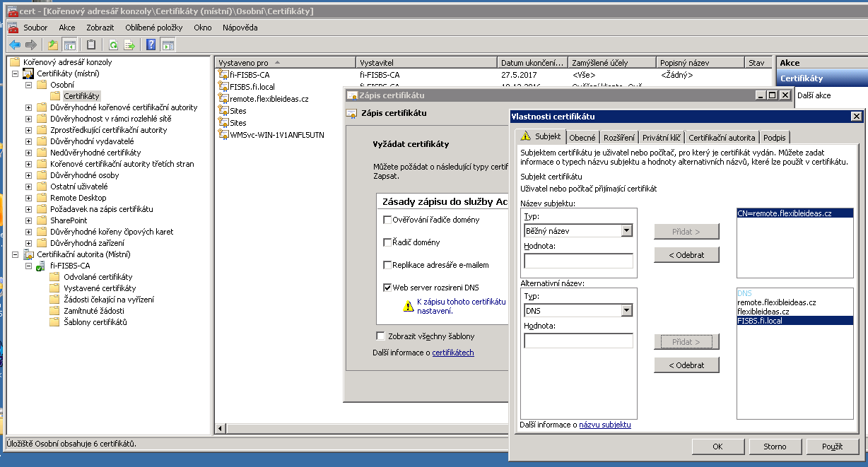Toggle the console tree pane icon
868x467 pixels.
(69, 45)
